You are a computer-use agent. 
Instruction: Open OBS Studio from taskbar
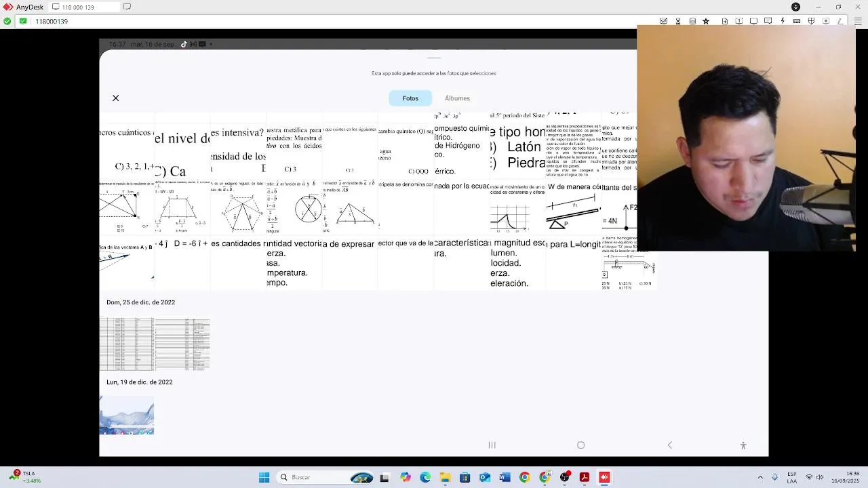(564, 477)
